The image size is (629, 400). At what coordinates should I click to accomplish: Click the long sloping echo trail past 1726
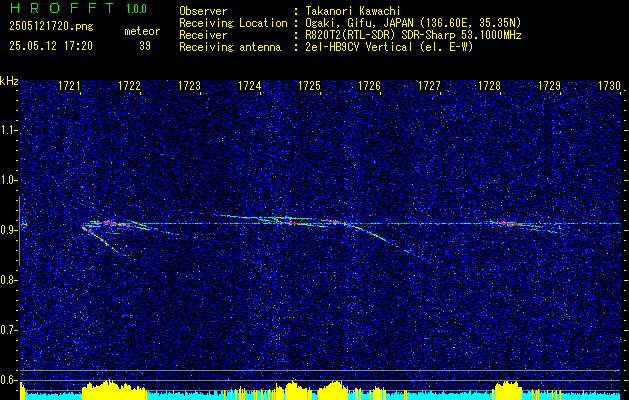point(379,238)
